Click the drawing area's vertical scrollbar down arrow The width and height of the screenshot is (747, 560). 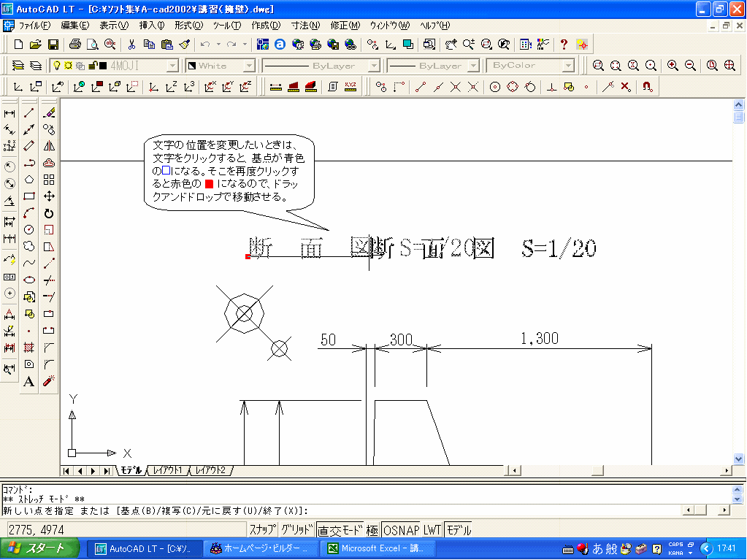point(738,459)
